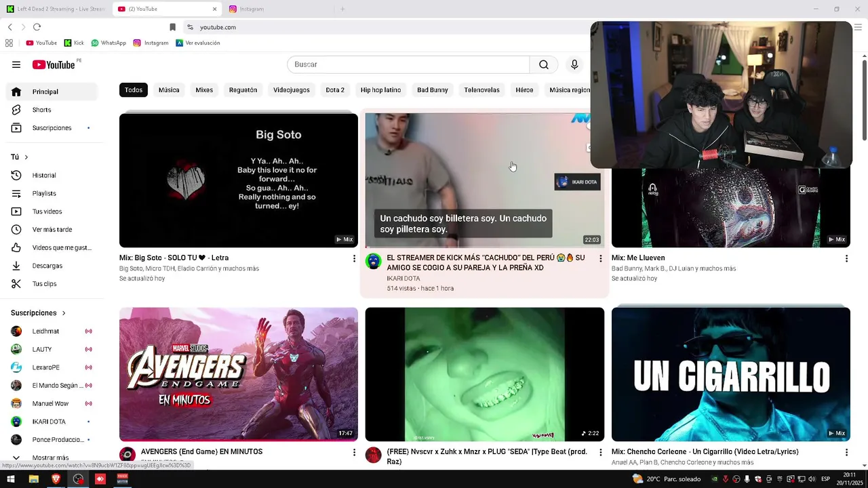Expand the Suscripciones heading chevron
Viewport: 868px width, 488px height.
click(64, 313)
